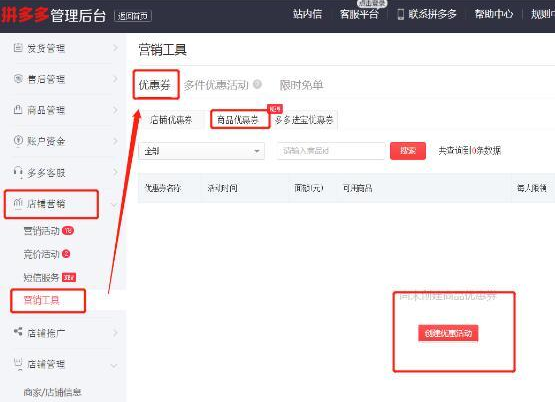The height and width of the screenshot is (402, 555).
Task: Expand the 商品管理 chevron
Action: [x=115, y=110]
